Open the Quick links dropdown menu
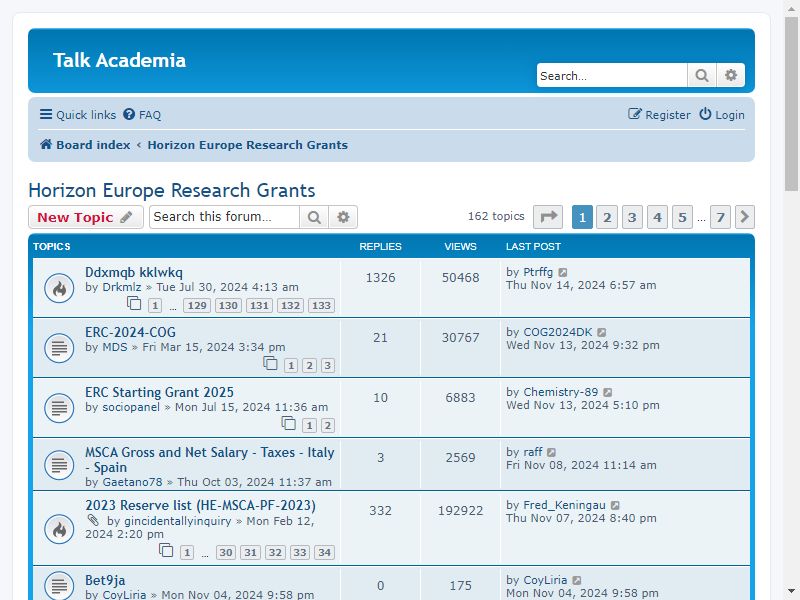The width and height of the screenshot is (800, 600). tap(78, 115)
